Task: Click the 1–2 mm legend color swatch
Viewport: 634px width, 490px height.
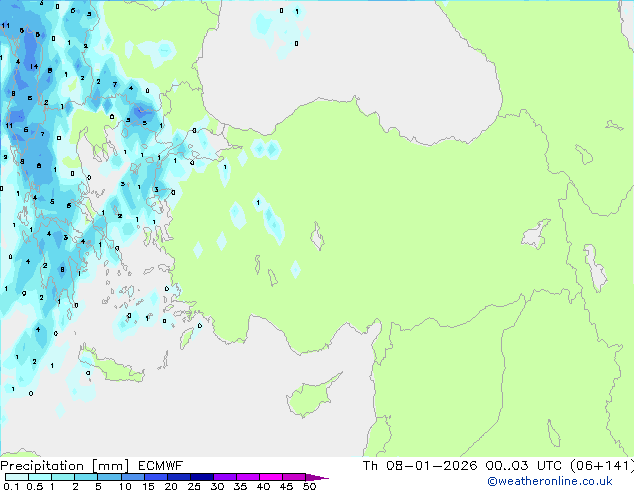Action: click(63, 477)
